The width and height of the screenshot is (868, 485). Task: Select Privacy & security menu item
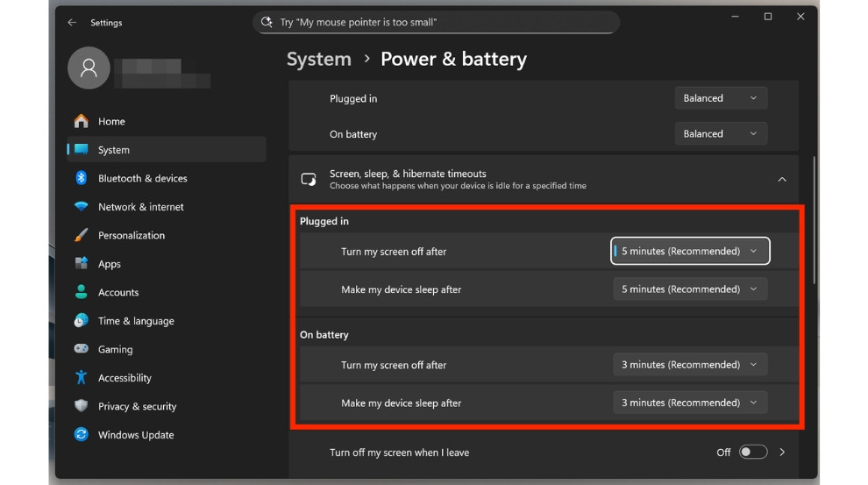point(137,406)
